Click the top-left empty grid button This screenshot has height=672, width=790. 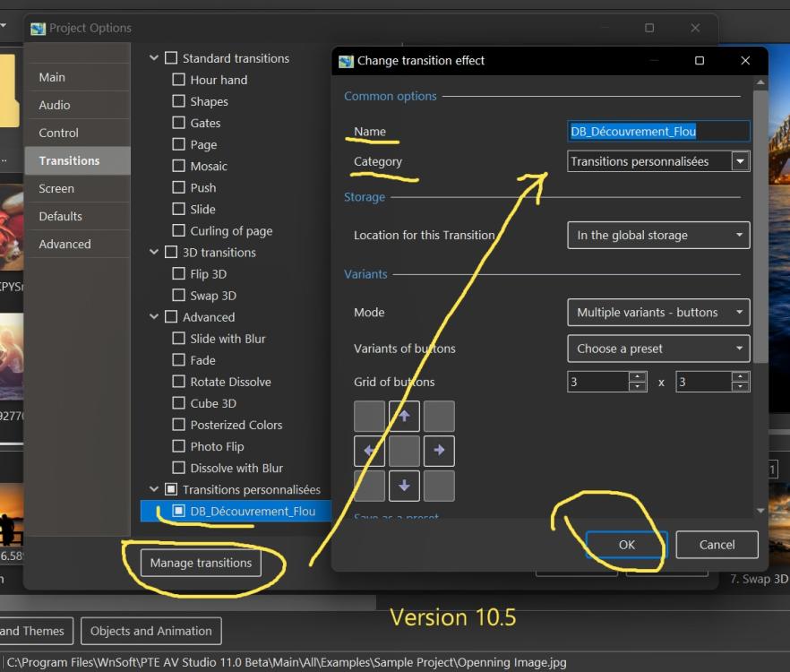pos(369,417)
